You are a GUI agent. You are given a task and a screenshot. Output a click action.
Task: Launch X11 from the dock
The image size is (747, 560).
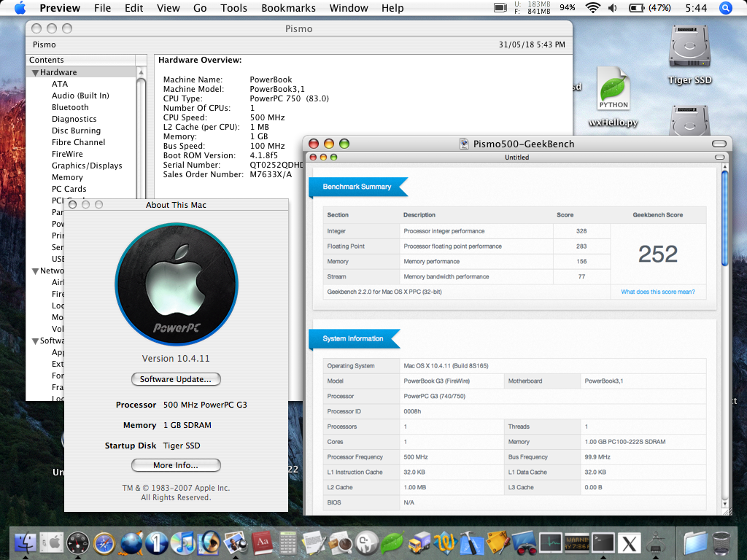(x=630, y=542)
